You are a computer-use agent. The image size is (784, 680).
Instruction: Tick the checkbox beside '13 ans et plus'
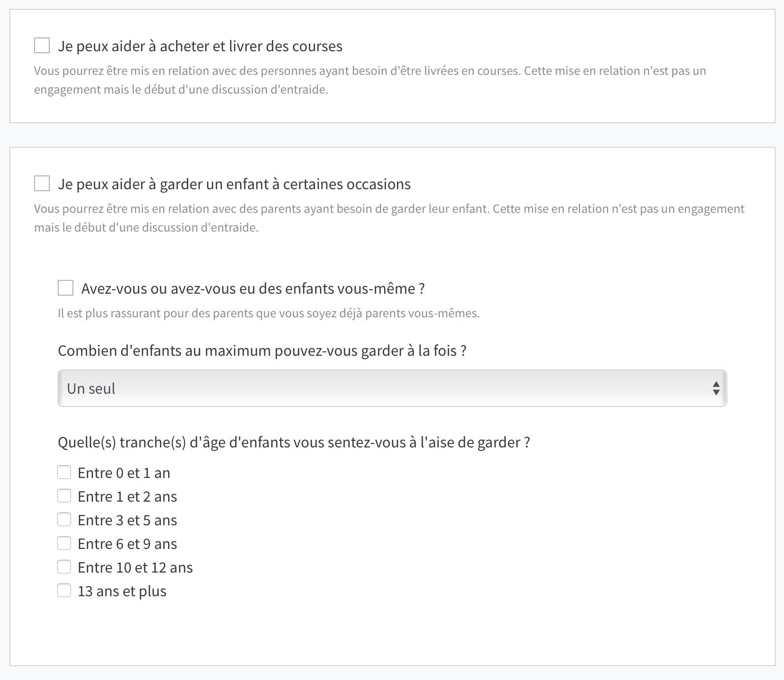(x=64, y=590)
